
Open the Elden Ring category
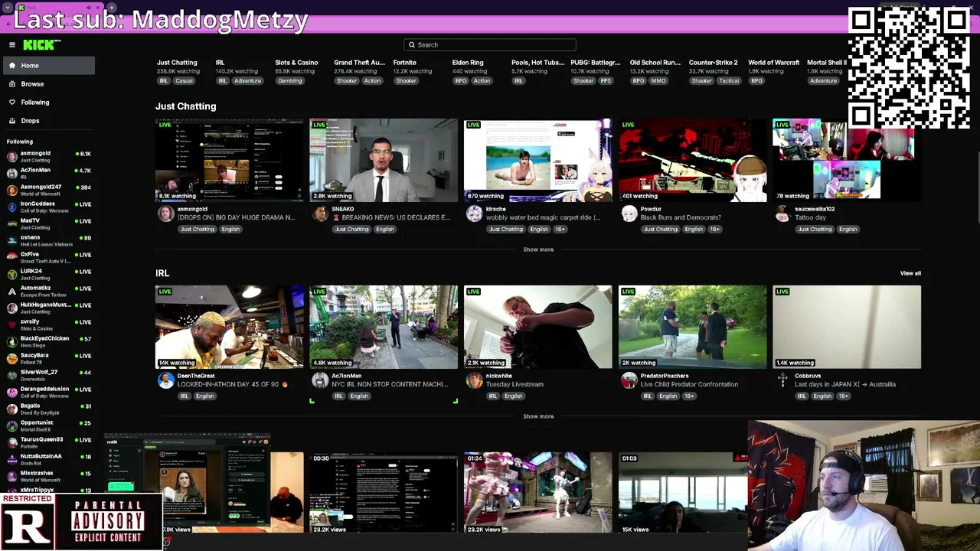468,63
